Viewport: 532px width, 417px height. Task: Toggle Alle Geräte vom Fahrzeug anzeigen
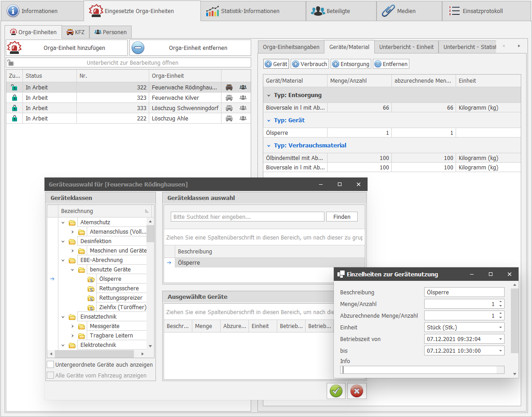point(51,375)
